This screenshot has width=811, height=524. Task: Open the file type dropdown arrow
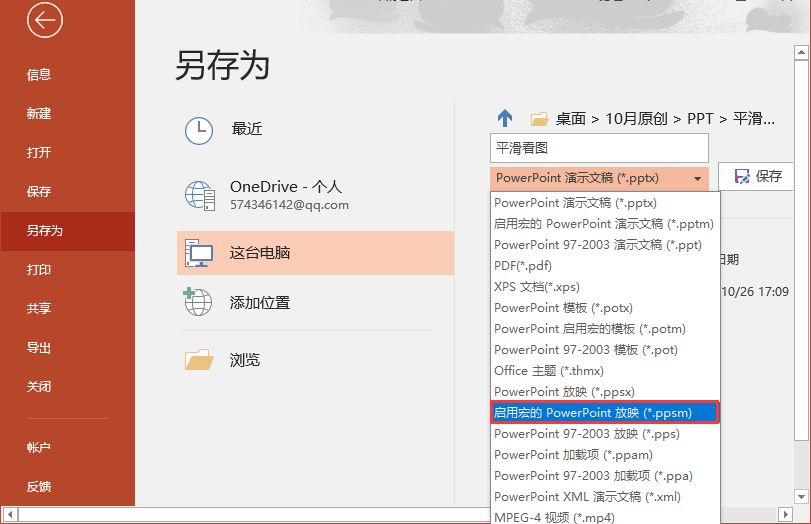(x=698, y=178)
